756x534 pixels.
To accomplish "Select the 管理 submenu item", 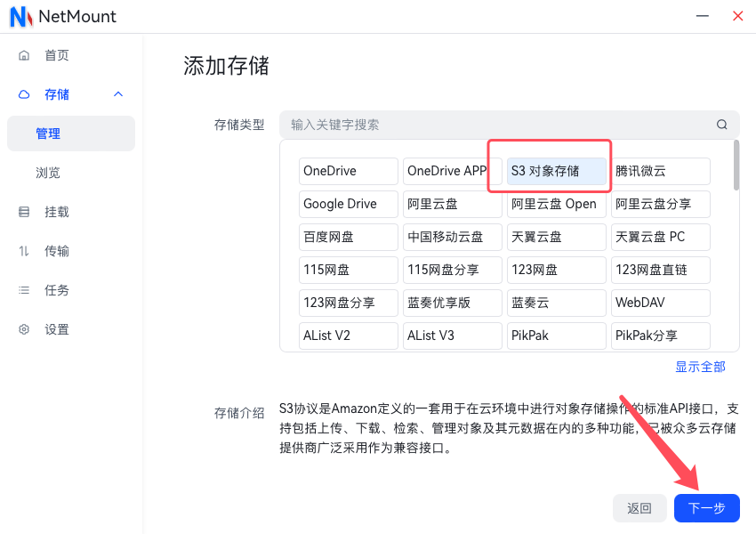I will pyautogui.click(x=71, y=133).
